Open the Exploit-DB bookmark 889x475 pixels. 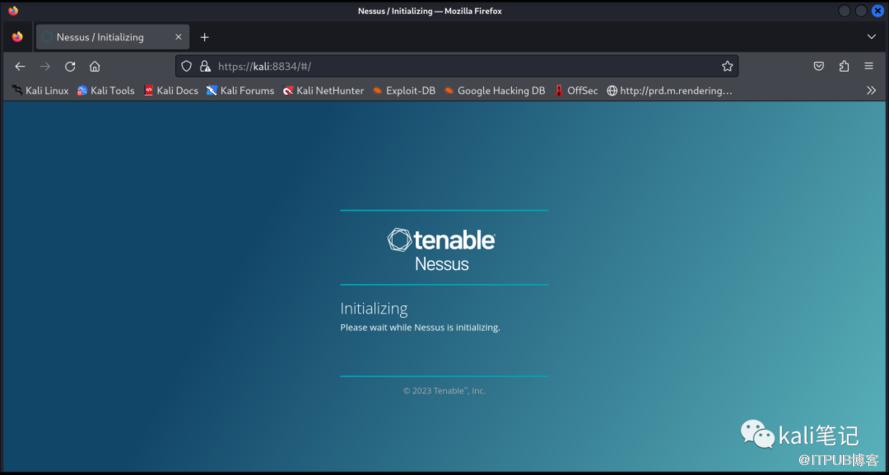pos(404,90)
